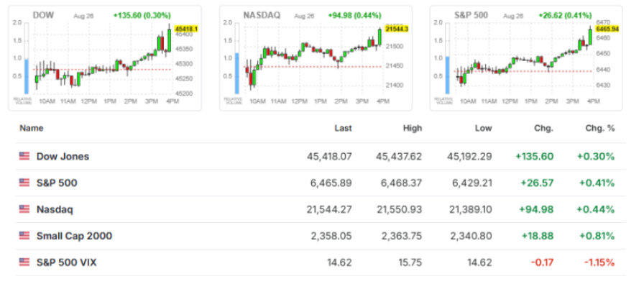644x284 pixels.
Task: Click NASDAQ chart change +94.98 (0.44%)
Action: point(354,16)
